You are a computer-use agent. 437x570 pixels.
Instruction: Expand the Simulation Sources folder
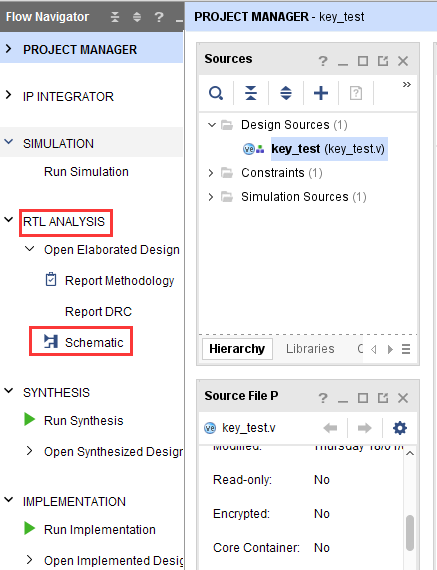(x=211, y=197)
